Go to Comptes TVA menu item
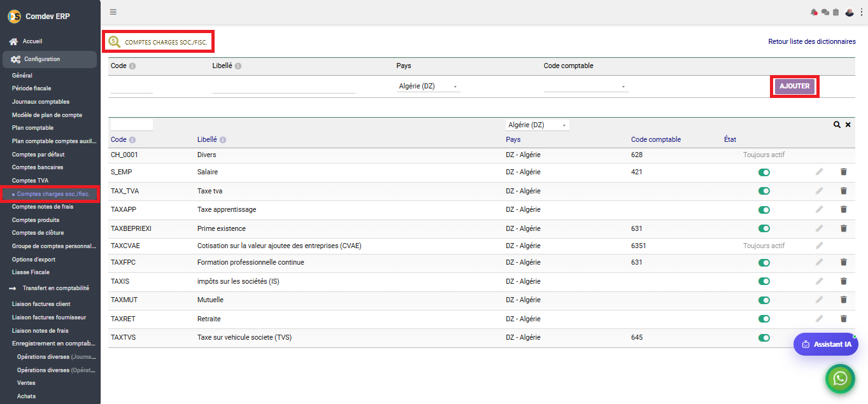Viewport: 868px width, 404px height. coord(30,181)
